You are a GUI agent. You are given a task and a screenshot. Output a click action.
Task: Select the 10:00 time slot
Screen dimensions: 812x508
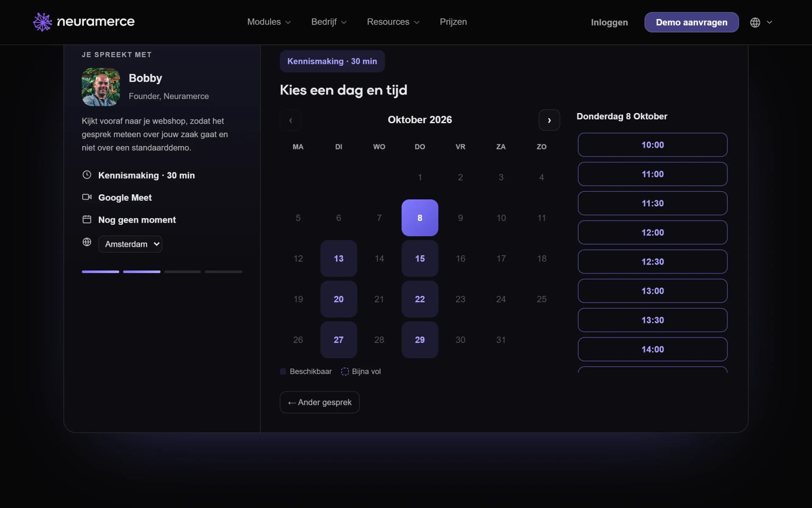tap(653, 145)
